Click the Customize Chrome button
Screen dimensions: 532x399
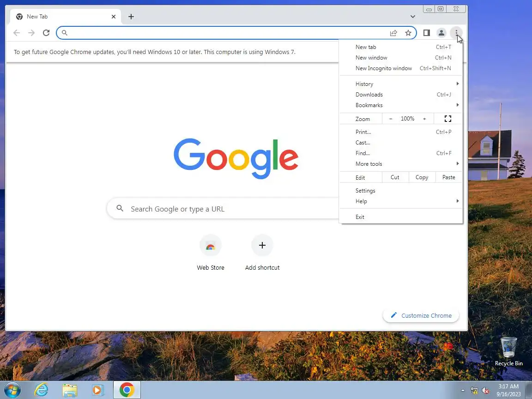pyautogui.click(x=421, y=315)
